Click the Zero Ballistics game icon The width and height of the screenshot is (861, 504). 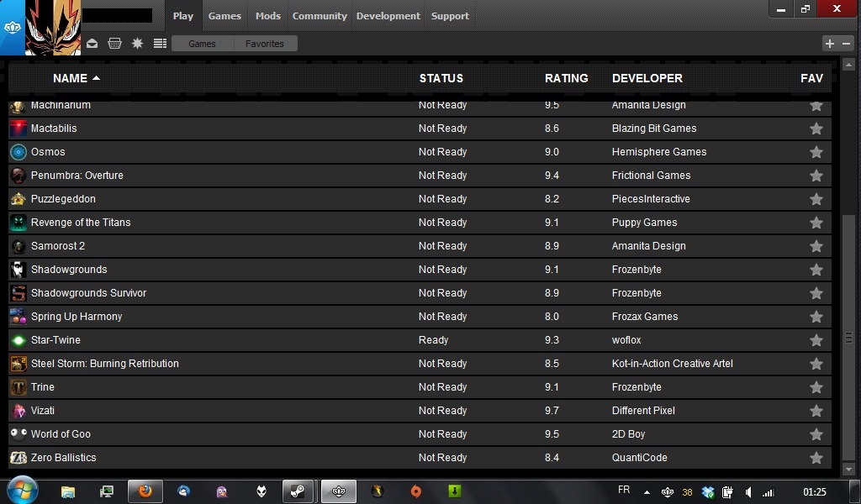pyautogui.click(x=18, y=458)
